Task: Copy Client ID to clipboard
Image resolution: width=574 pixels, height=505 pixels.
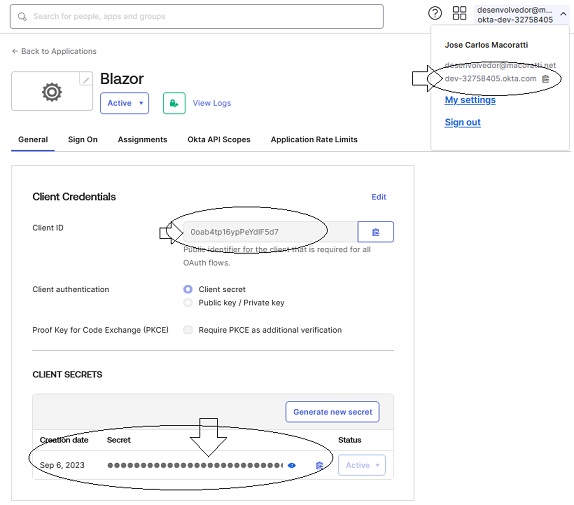Action: [376, 232]
